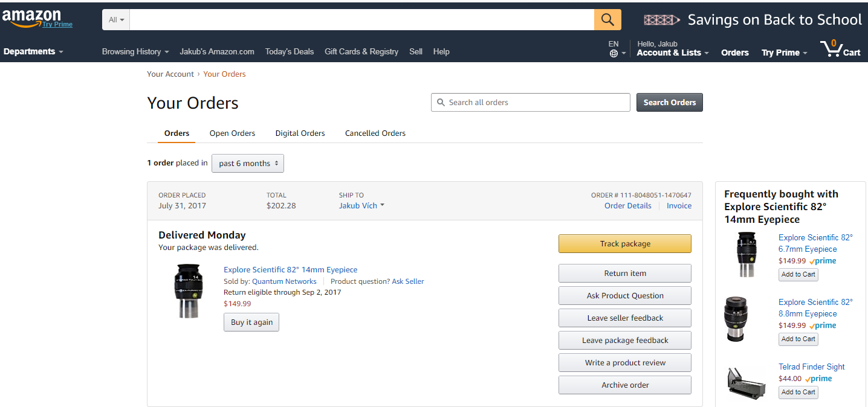868x407 pixels.
Task: Click the globe language icon
Action: pyautogui.click(x=614, y=53)
